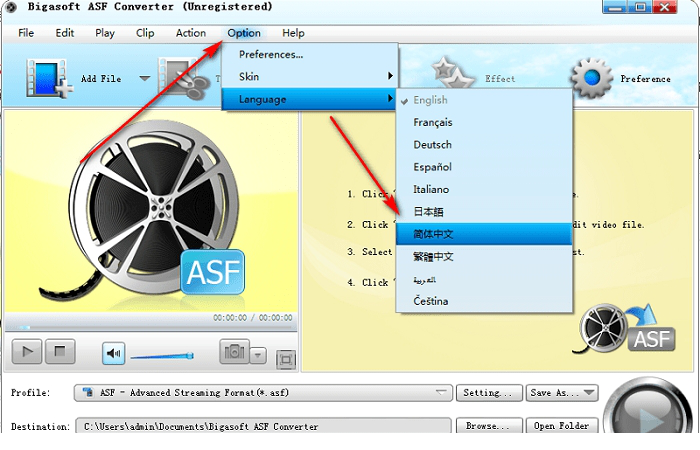This screenshot has width=700, height=450.
Task: Click the Setting button
Action: coord(489,393)
